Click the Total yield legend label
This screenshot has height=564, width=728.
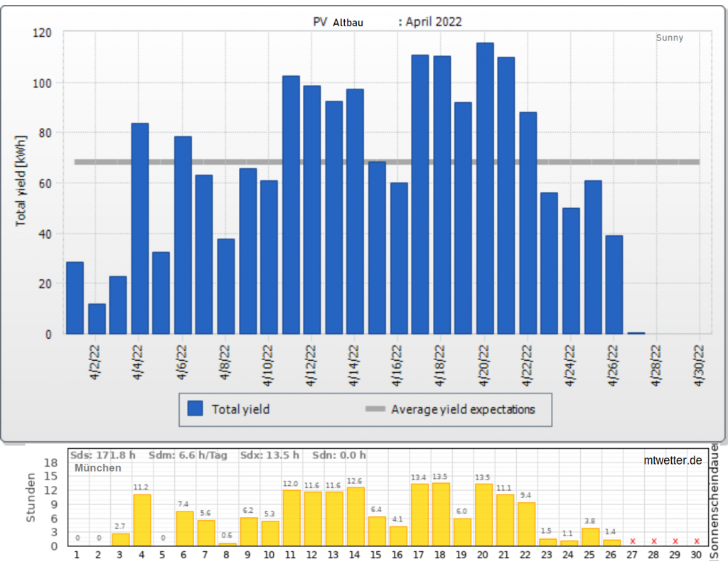pyautogui.click(x=240, y=409)
